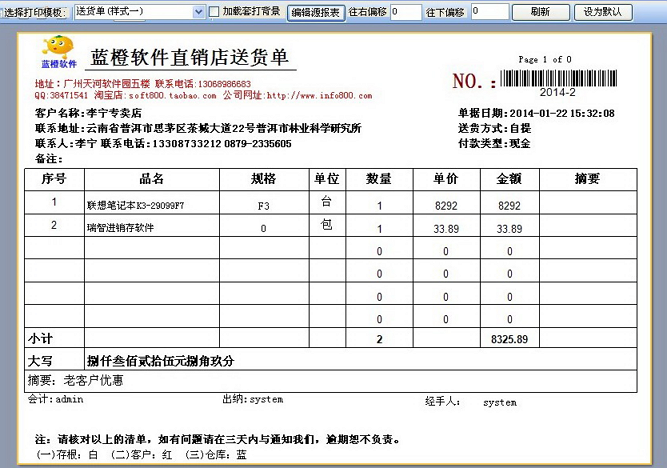The height and width of the screenshot is (468, 667).
Task: Click the 编辑源报表 button
Action: point(316,13)
